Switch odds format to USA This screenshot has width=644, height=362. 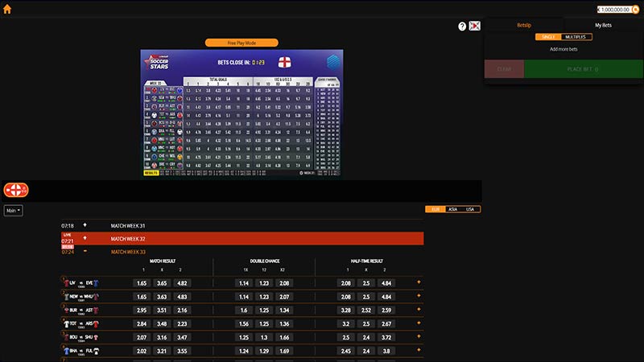(x=470, y=209)
